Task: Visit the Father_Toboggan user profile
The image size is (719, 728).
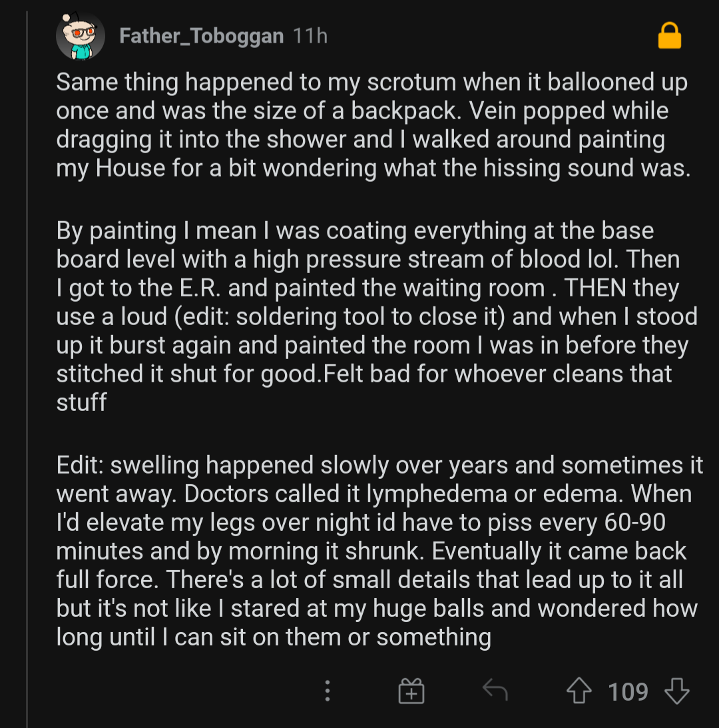Action: [201, 36]
